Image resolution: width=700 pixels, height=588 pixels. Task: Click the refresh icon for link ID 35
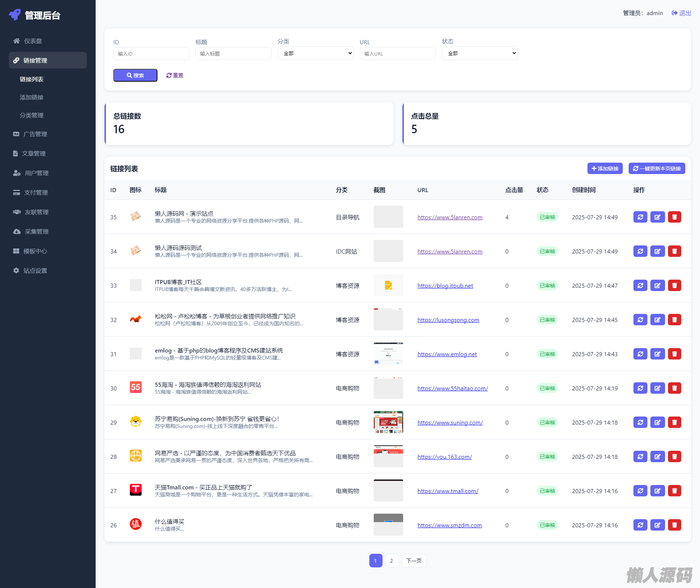640,217
